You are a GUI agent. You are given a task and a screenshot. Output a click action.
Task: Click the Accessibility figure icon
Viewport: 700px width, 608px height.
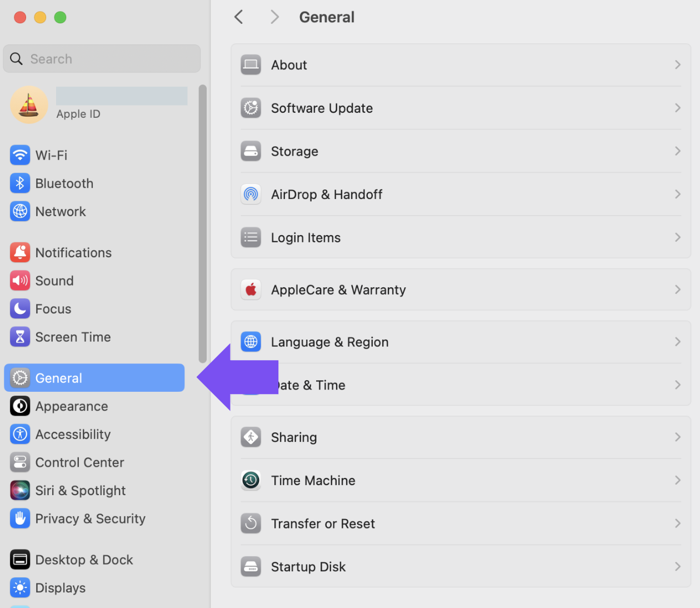(20, 435)
